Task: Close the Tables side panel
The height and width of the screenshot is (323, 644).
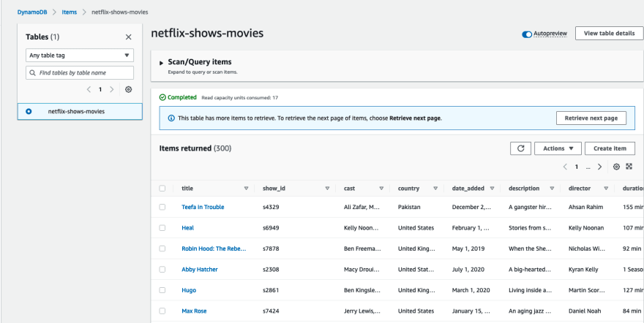Action: point(129,37)
